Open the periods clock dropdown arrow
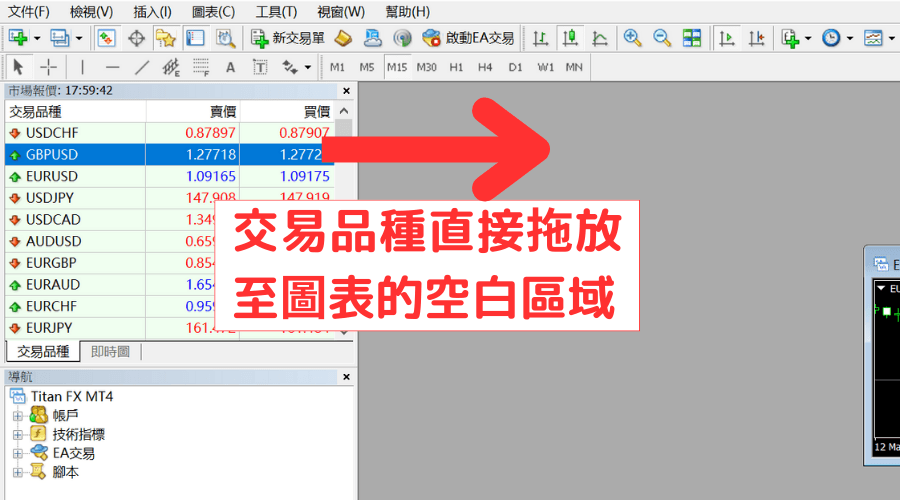Viewport: 900px width, 500px height. tap(850, 38)
